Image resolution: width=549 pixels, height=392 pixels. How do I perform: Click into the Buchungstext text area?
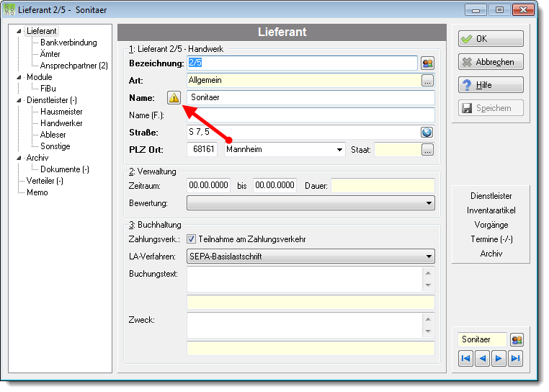coord(305,280)
